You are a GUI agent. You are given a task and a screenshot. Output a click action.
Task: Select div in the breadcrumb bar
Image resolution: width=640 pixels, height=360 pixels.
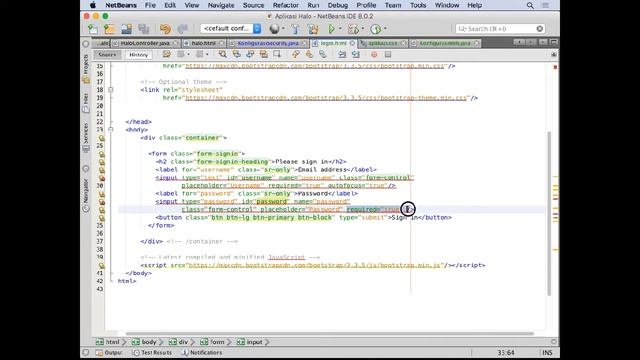tap(179, 342)
